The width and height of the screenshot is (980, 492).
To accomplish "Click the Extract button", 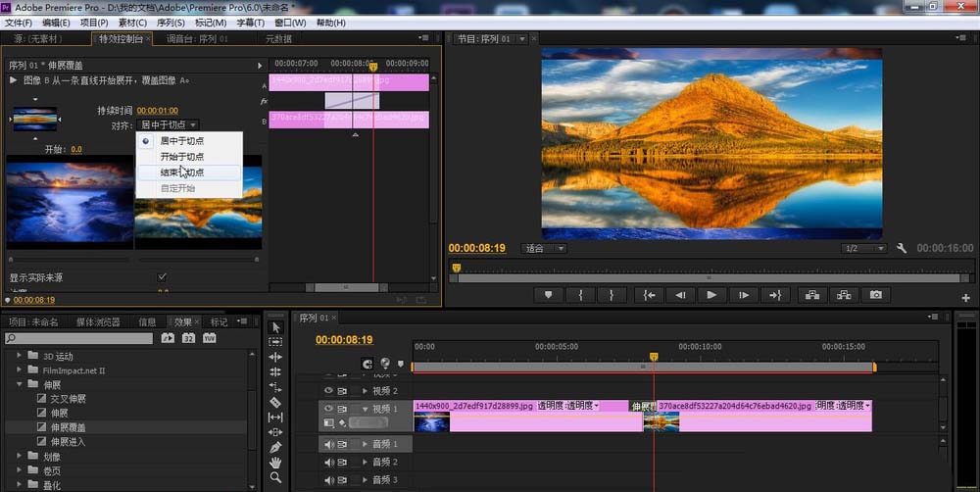I will [844, 295].
